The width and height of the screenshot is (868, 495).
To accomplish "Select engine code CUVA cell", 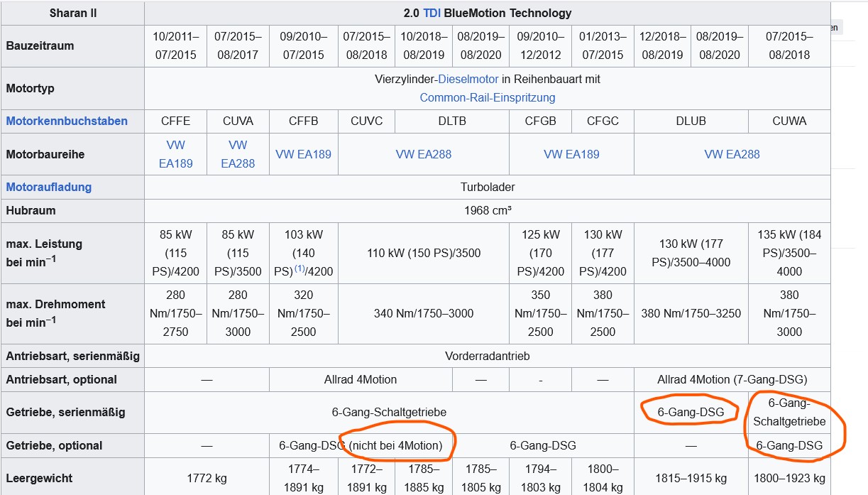I will pyautogui.click(x=238, y=121).
